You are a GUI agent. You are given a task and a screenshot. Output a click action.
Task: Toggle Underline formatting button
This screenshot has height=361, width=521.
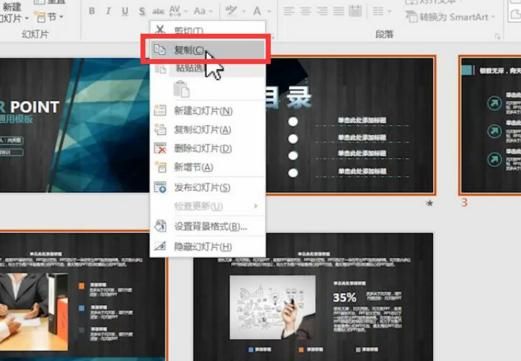click(125, 11)
